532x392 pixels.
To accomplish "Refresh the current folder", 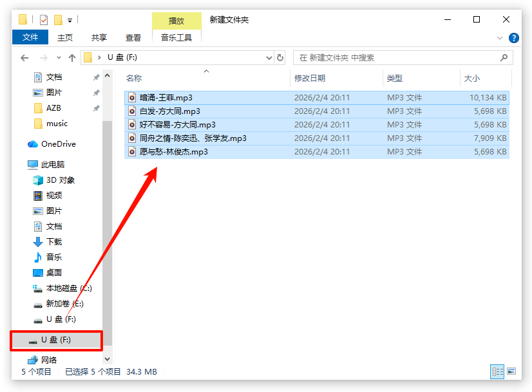I will click(x=280, y=57).
